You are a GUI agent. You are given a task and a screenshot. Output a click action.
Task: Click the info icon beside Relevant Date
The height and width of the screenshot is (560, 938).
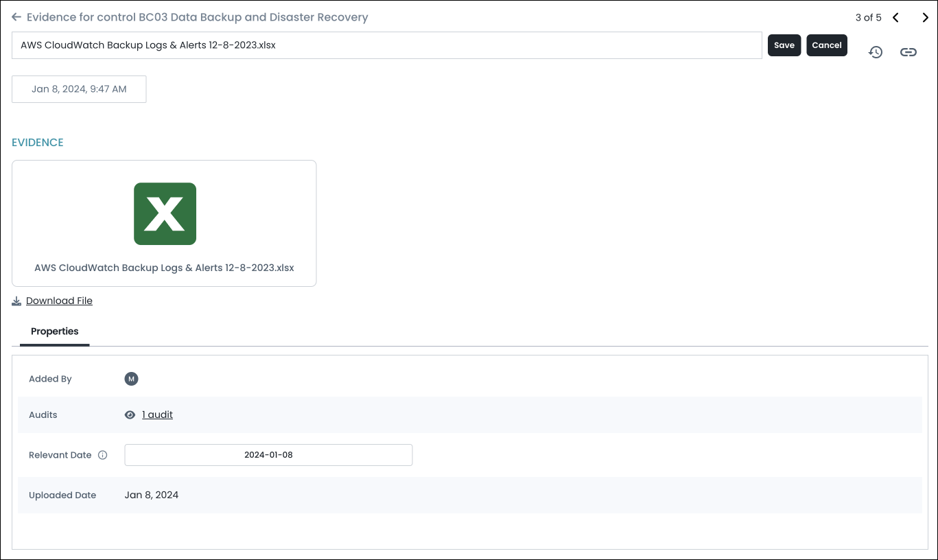(x=103, y=455)
